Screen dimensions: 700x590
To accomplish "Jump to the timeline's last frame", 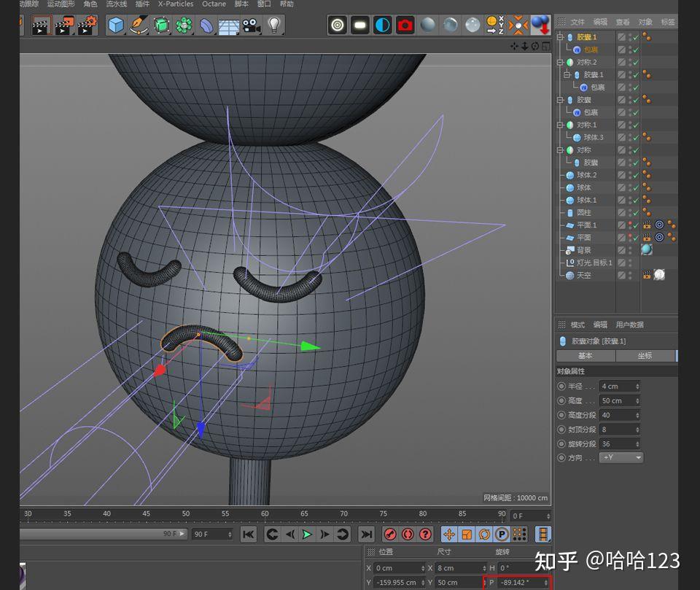I will click(366, 535).
